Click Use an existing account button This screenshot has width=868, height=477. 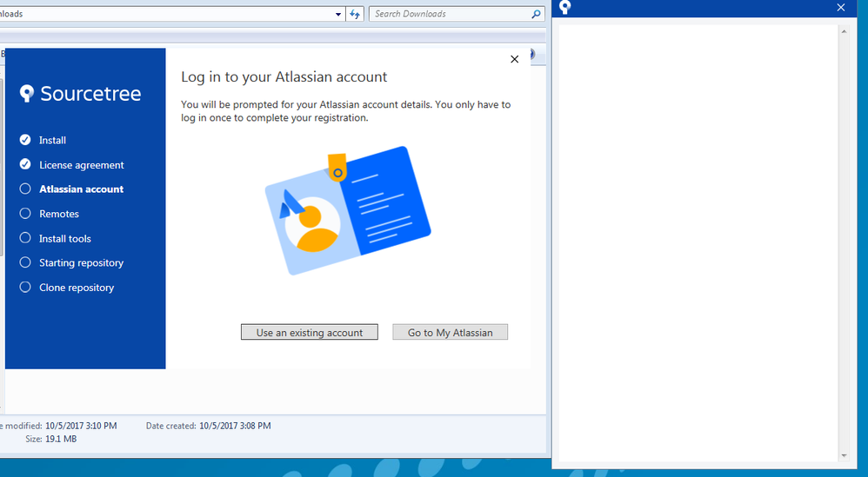pos(310,332)
